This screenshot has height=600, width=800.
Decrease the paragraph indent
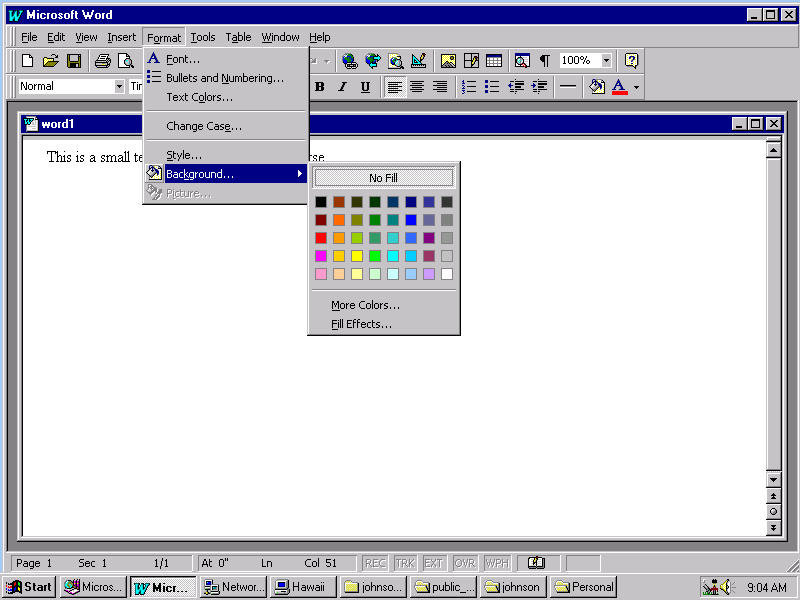pyautogui.click(x=516, y=87)
